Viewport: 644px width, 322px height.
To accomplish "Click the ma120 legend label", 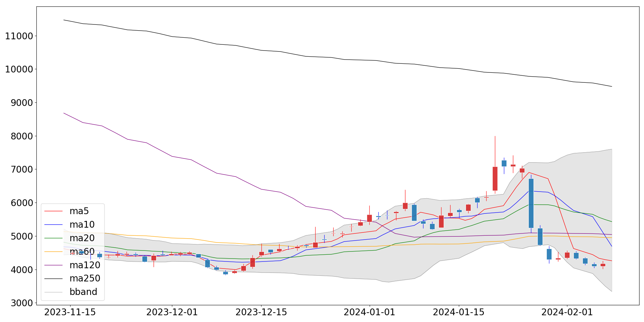I will (x=85, y=265).
